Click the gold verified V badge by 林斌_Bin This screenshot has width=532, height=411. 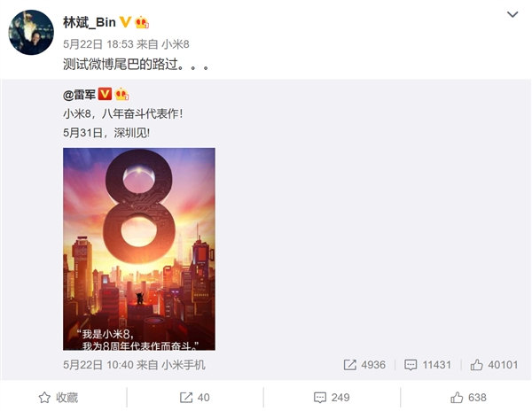pyautogui.click(x=125, y=22)
